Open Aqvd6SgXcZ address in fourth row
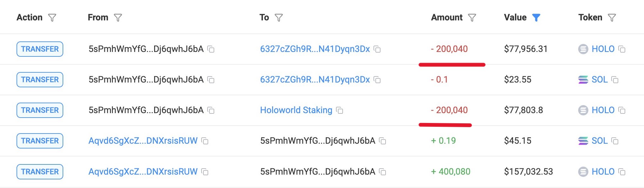The width and height of the screenshot is (644, 188). coord(143,141)
